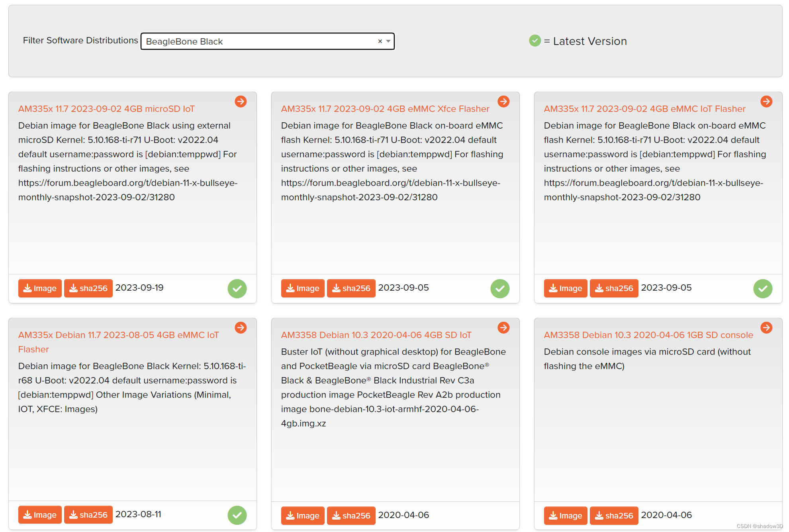Download Image for microSD IoT 2023-09-19
Screen dimensions: 789x532
(40, 288)
